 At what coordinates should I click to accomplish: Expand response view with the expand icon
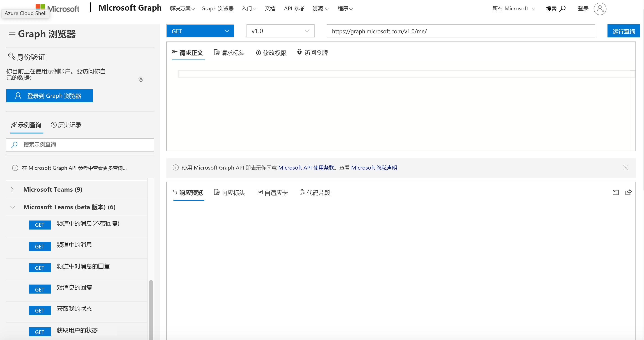(616, 192)
